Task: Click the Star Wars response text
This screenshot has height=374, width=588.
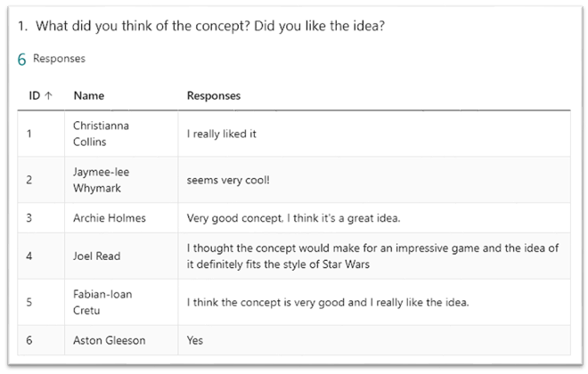Action: coord(372,256)
